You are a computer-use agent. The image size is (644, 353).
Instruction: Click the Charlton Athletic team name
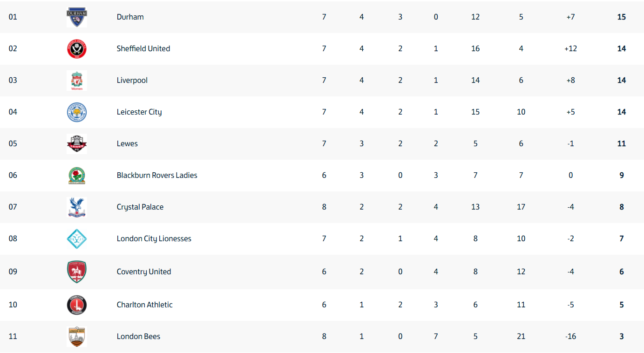click(x=145, y=305)
